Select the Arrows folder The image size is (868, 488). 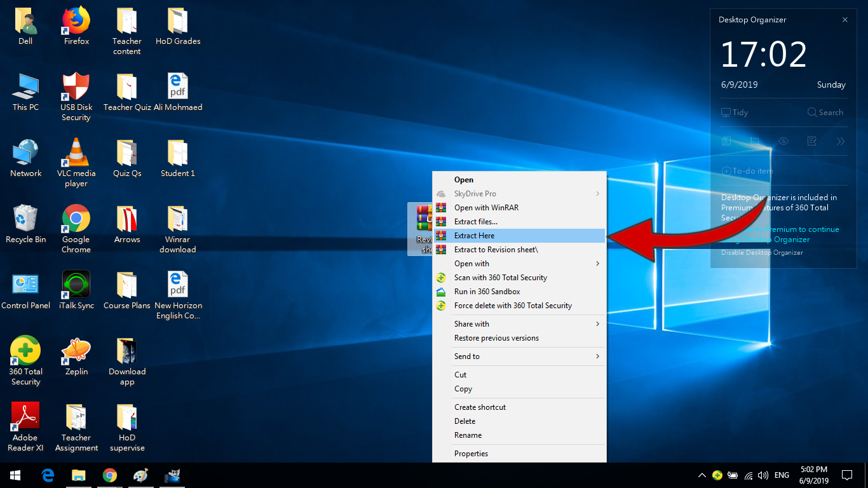[x=127, y=225]
